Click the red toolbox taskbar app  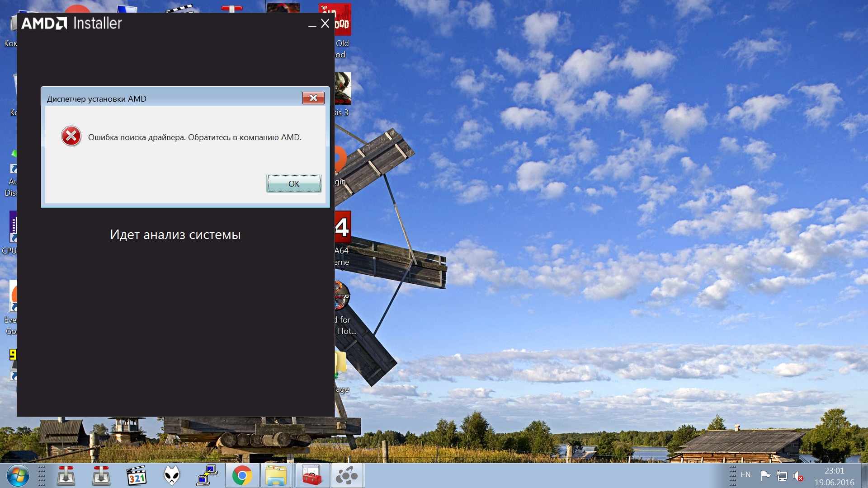tap(311, 476)
